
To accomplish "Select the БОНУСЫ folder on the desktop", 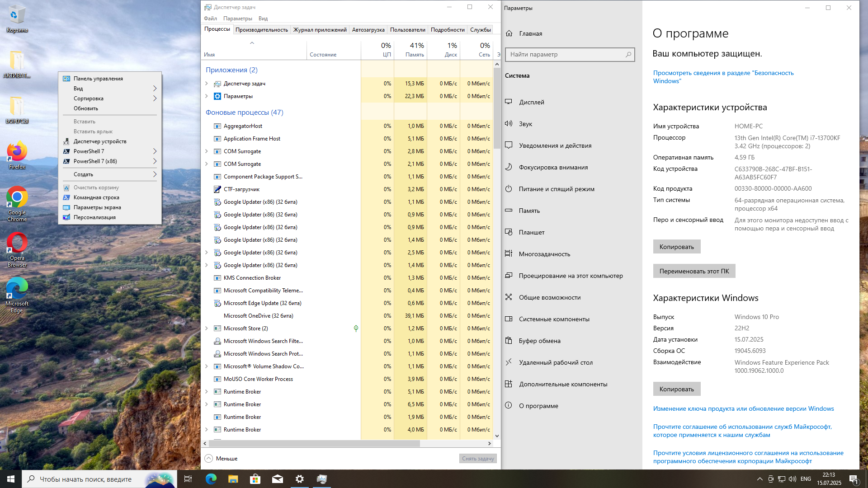I will pos(17,110).
